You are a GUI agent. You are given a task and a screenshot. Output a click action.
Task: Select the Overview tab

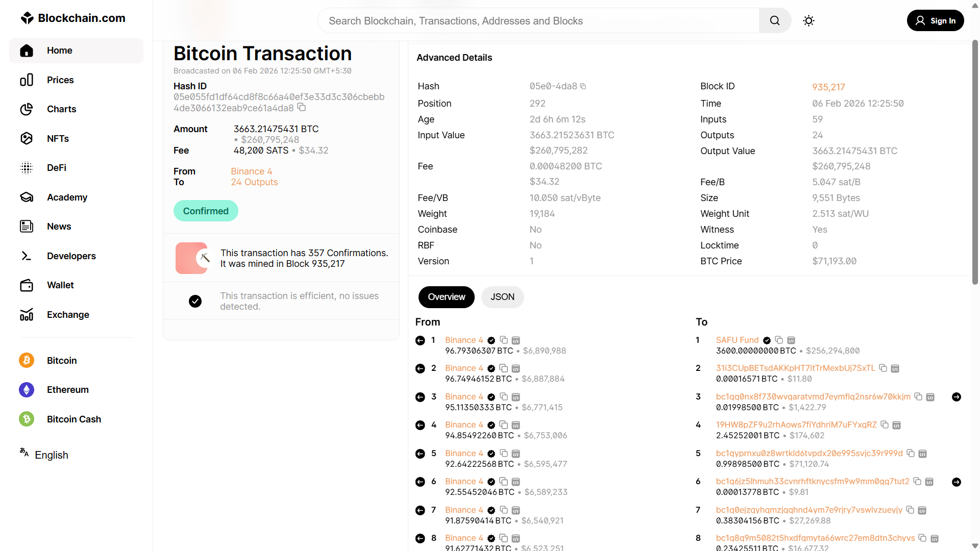pos(446,297)
